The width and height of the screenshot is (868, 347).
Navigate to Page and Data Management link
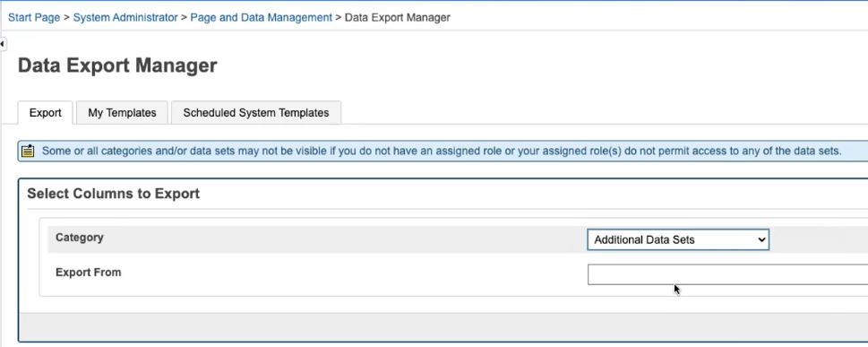[262, 17]
